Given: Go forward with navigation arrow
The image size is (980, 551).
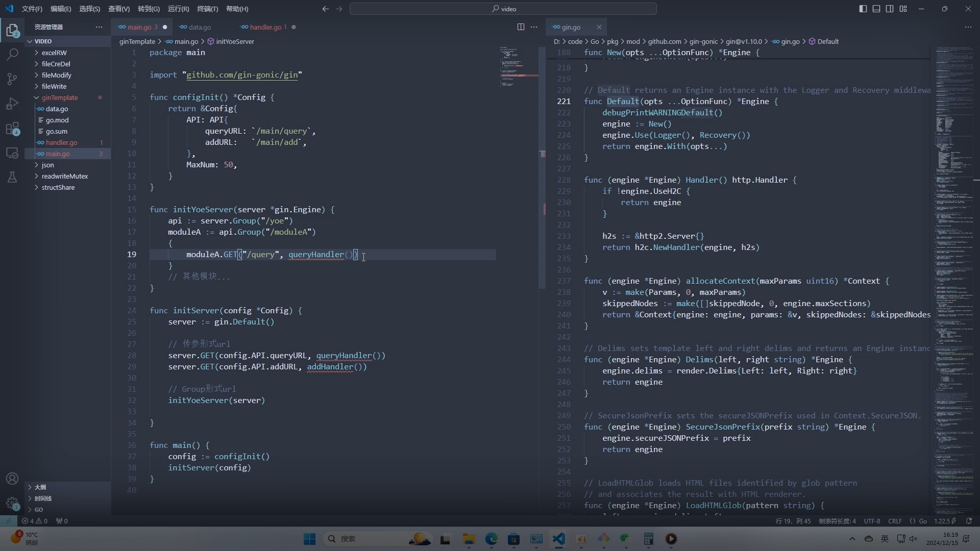Looking at the screenshot, I should [x=339, y=9].
